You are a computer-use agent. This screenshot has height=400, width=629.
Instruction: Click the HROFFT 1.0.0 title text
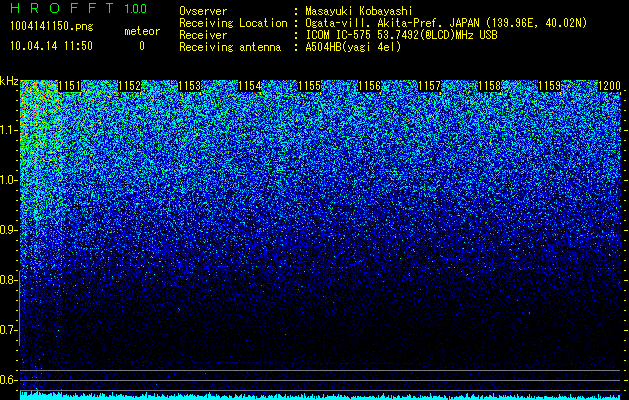tap(79, 8)
